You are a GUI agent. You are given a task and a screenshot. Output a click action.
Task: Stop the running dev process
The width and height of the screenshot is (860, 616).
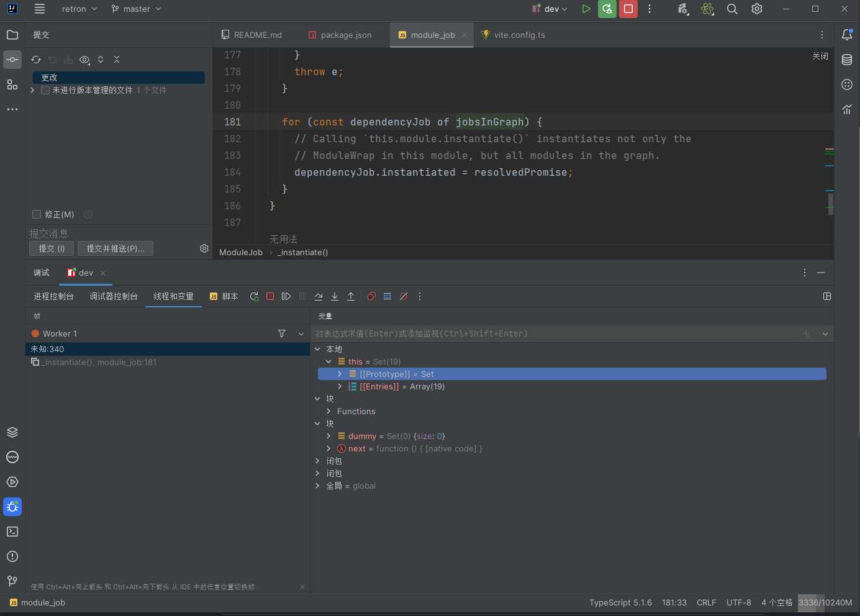[x=628, y=9]
